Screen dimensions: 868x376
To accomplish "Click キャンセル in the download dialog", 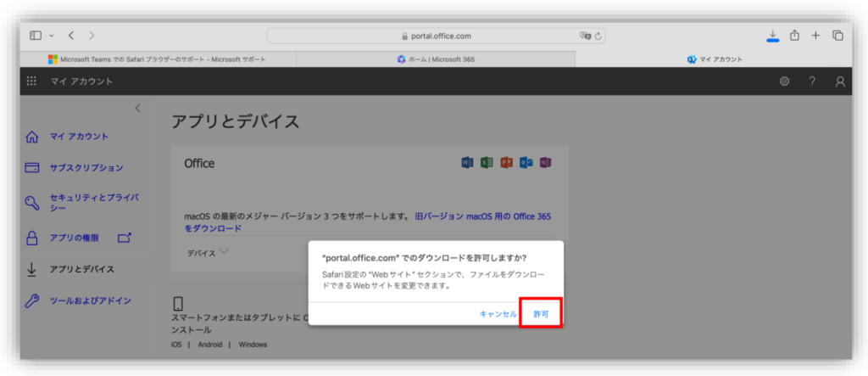I will tap(498, 314).
